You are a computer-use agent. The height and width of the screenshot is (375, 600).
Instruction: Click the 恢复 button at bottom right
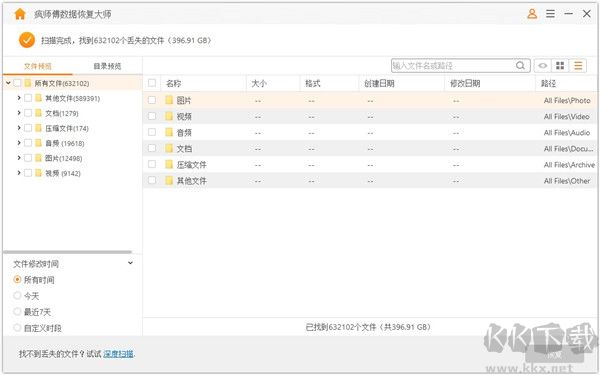point(555,355)
